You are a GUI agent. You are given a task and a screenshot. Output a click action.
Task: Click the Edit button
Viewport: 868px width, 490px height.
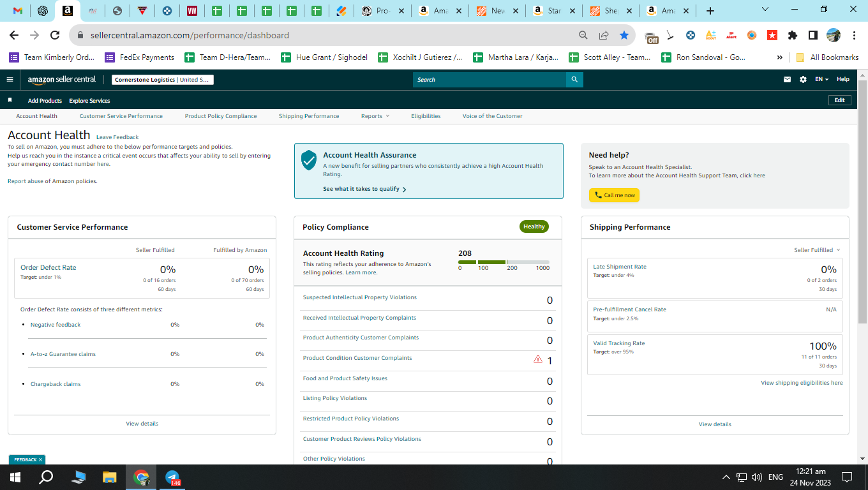(839, 100)
